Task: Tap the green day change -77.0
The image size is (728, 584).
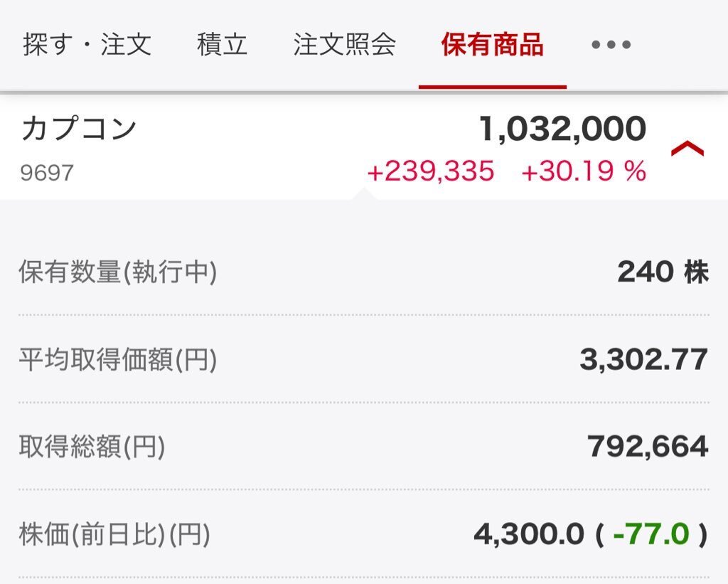Action: pos(651,533)
